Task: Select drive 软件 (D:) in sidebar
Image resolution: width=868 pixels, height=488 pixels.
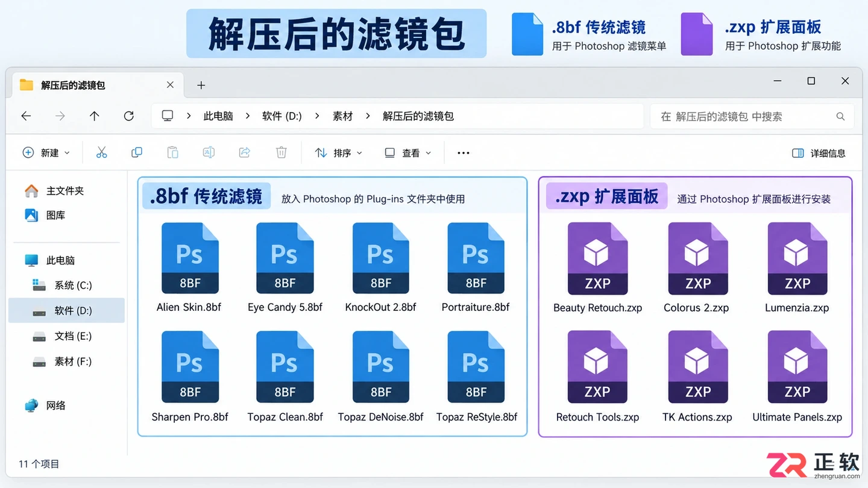Action: click(66, 311)
